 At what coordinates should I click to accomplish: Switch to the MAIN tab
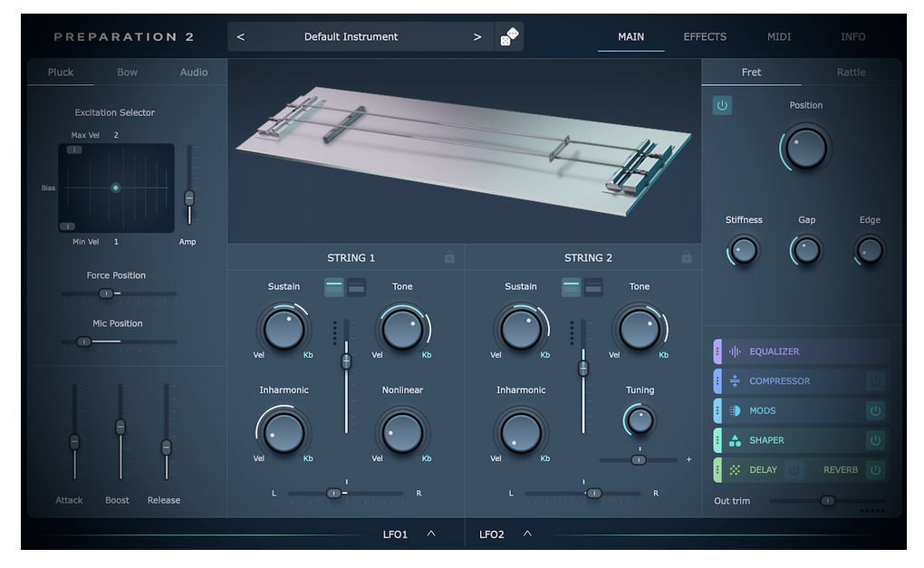point(630,36)
